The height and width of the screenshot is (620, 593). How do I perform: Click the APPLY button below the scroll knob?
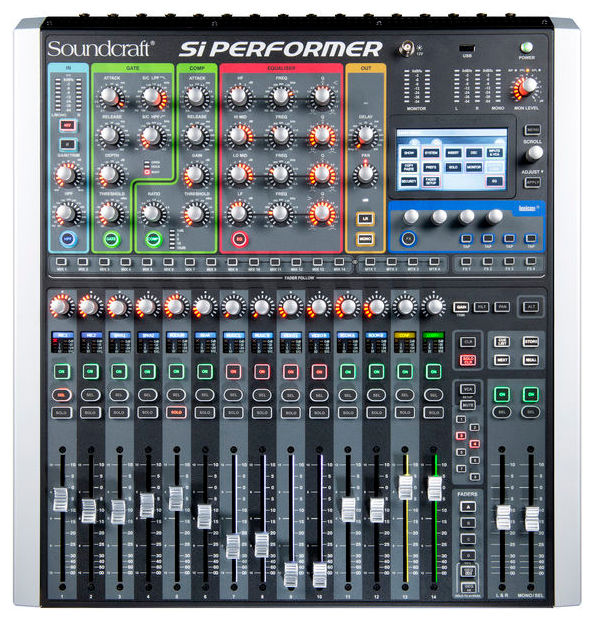[532, 182]
